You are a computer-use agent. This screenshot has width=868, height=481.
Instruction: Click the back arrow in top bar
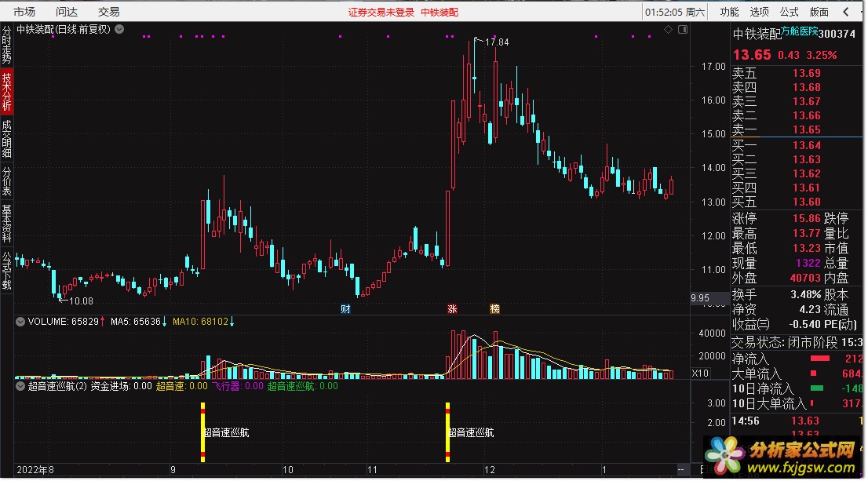(846, 12)
